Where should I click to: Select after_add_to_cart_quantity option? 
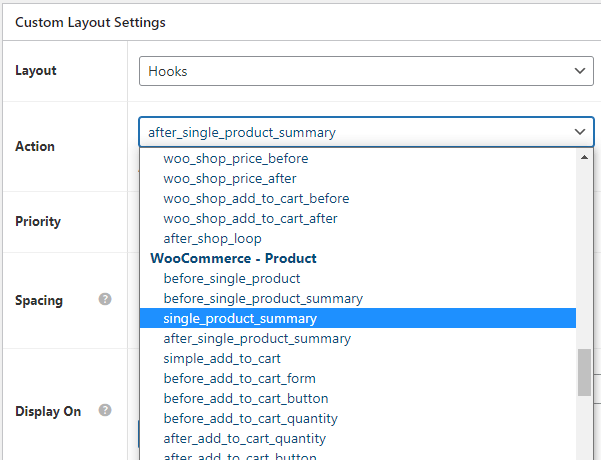245,439
